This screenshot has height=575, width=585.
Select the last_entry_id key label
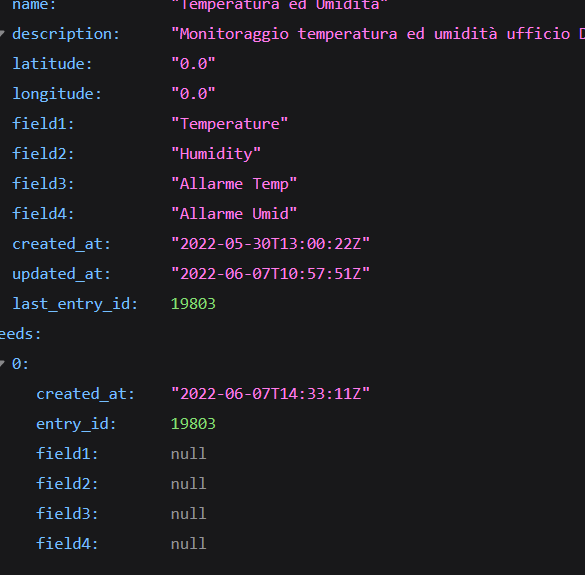tap(75, 304)
